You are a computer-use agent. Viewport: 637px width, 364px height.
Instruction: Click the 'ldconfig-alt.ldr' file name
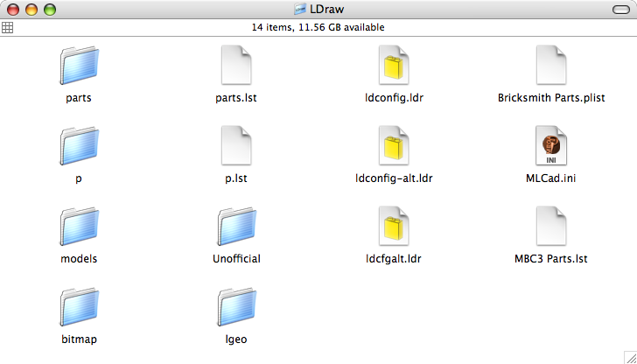(x=394, y=178)
